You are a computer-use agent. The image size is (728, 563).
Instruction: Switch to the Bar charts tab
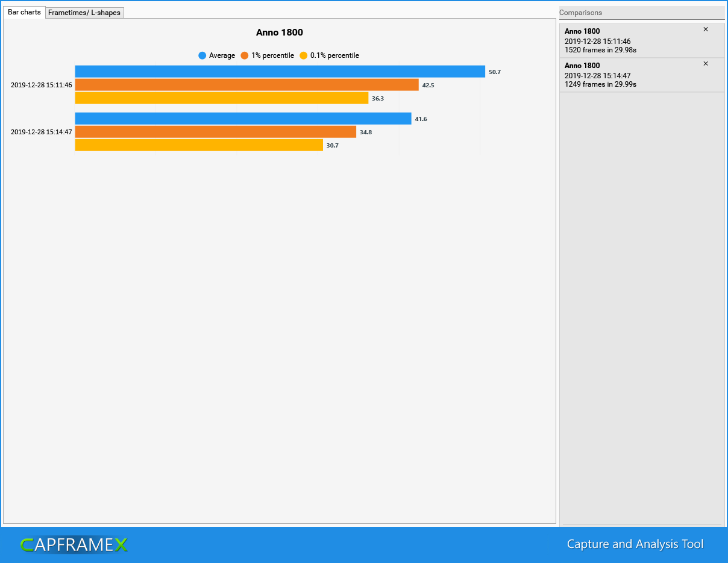[x=24, y=12]
